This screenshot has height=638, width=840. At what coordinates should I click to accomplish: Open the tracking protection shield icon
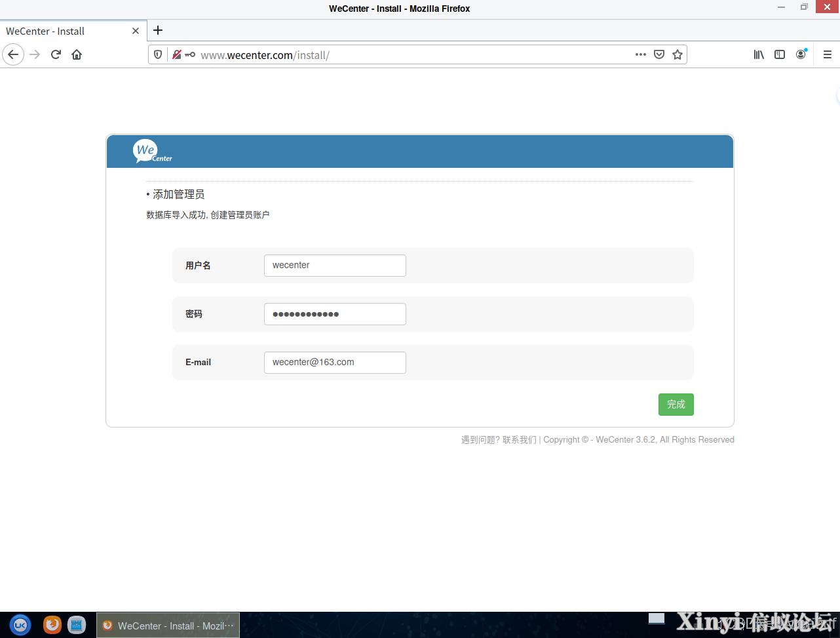158,54
